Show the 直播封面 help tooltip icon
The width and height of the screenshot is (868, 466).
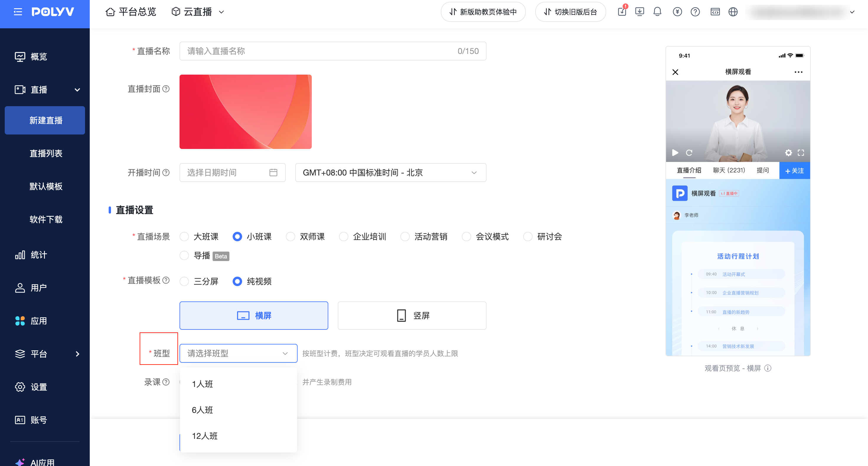(x=166, y=89)
